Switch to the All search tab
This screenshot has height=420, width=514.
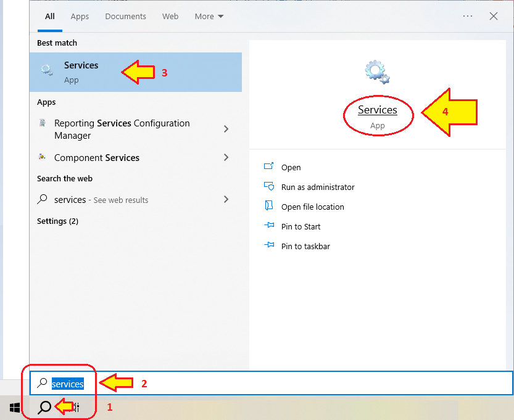[50, 17]
